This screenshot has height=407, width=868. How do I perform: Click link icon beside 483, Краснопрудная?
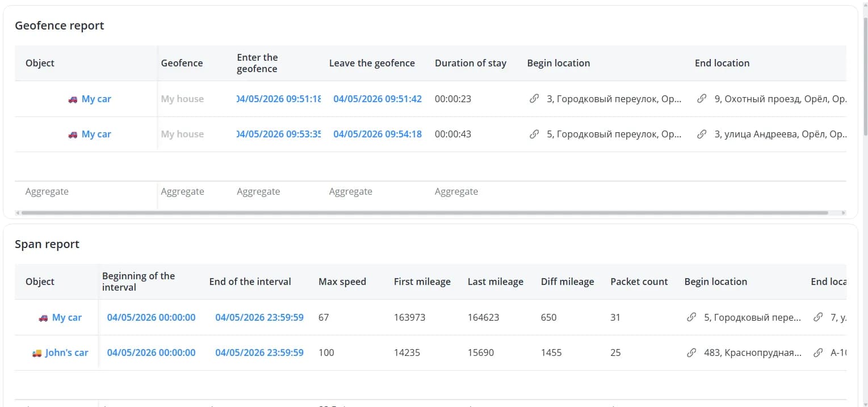coord(691,353)
